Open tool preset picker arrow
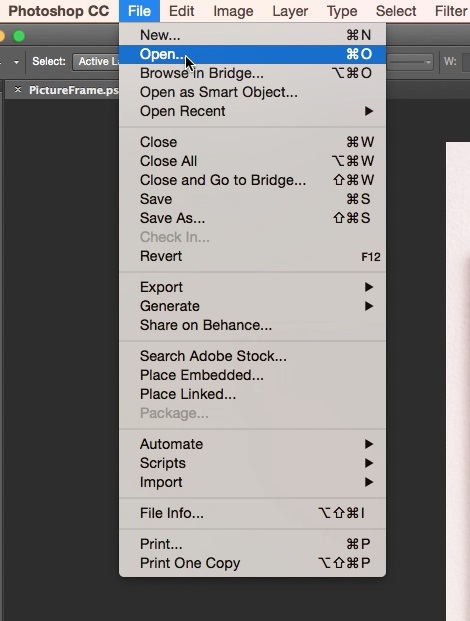Image resolution: width=470 pixels, height=621 pixels. pos(16,62)
